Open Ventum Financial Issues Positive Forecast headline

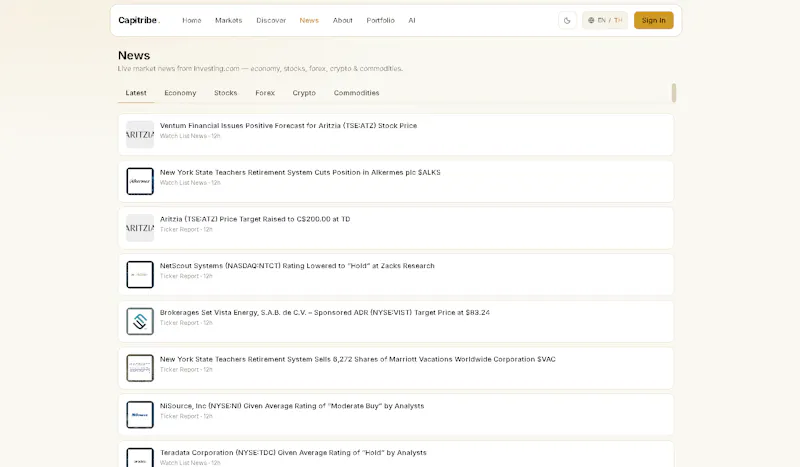pyautogui.click(x=288, y=126)
